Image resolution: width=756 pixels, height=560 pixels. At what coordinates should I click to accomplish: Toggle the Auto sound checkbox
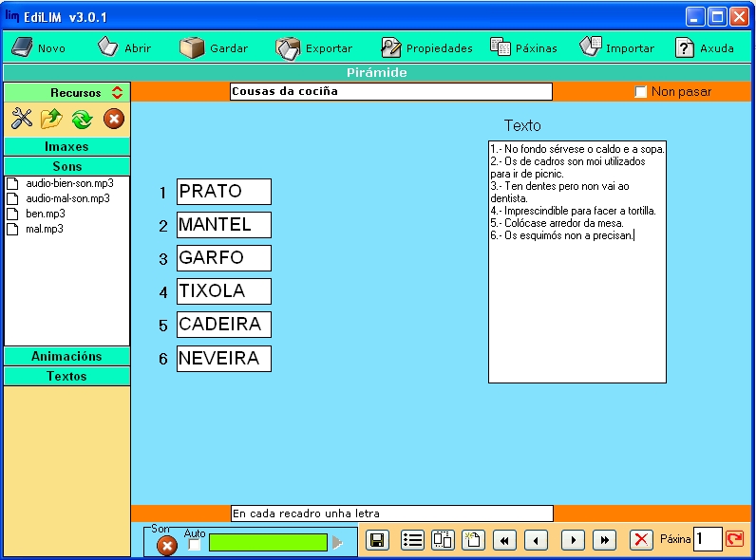194,545
